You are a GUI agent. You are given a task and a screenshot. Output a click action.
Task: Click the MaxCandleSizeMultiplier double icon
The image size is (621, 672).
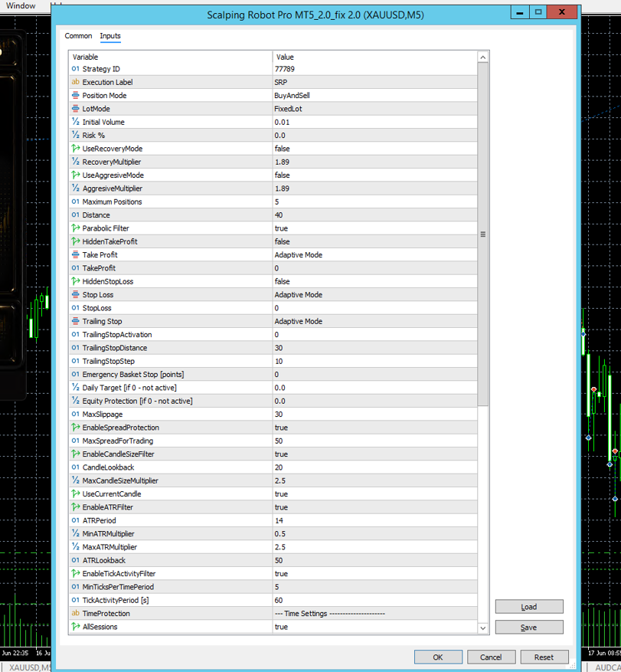75,480
